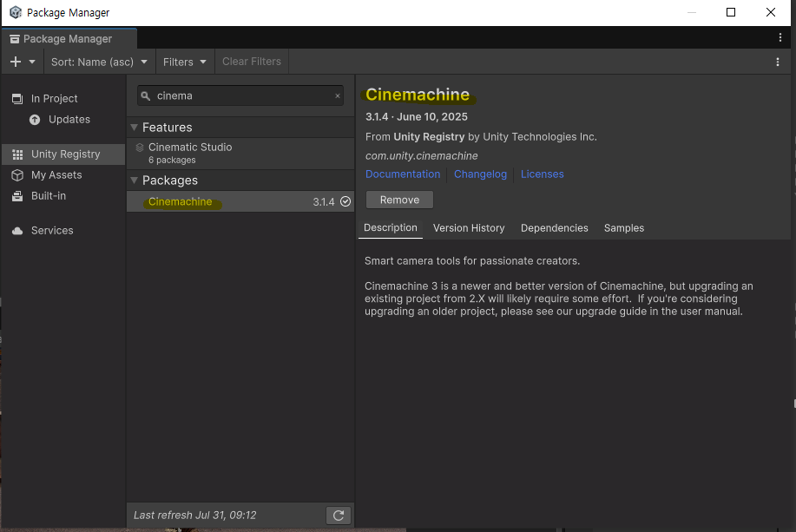Switch to the Description tab
Image resolution: width=796 pixels, height=532 pixels.
(x=391, y=228)
